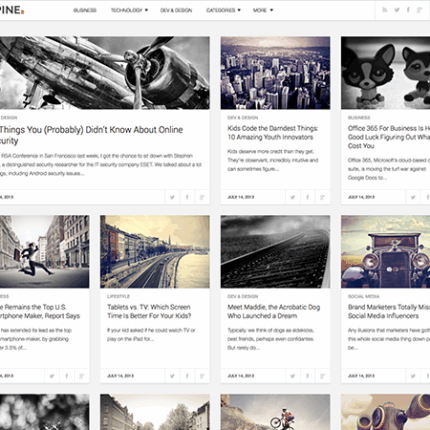This screenshot has width=430, height=430.
Task: Open the blurry black-and-white thumbnail in bottom row
Action: [45, 412]
